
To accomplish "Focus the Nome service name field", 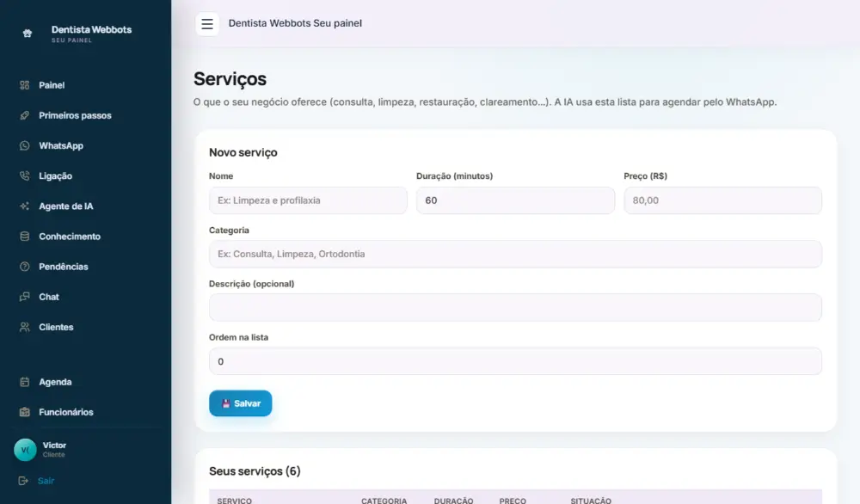I will pyautogui.click(x=308, y=200).
